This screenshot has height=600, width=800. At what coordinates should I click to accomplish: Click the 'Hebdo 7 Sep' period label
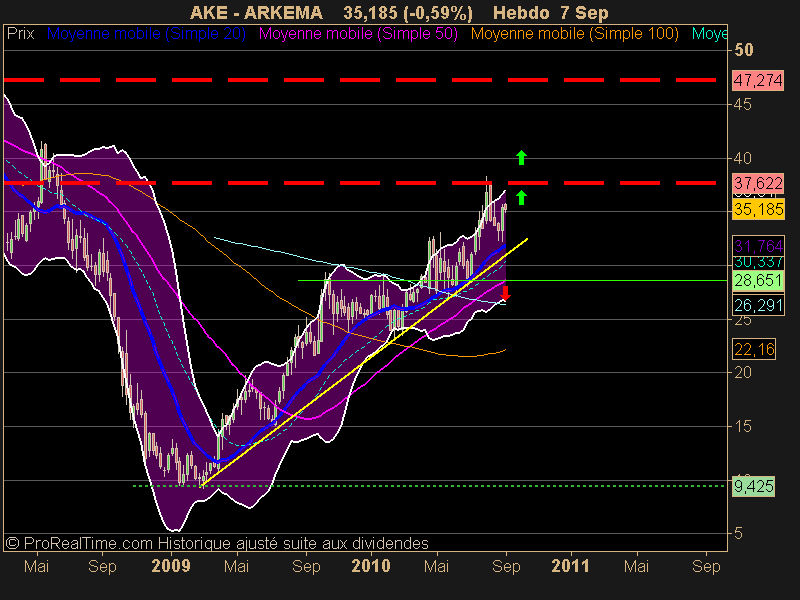click(x=551, y=13)
